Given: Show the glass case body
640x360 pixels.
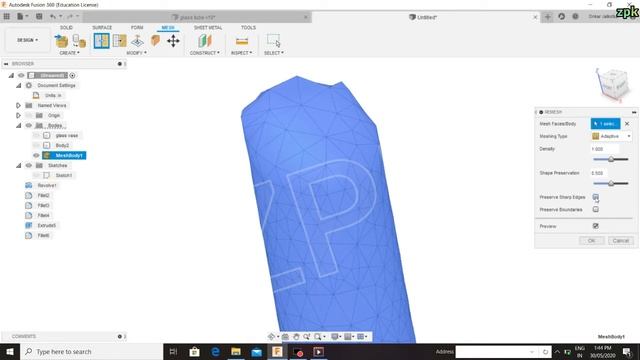Looking at the screenshot, I should click(36, 135).
